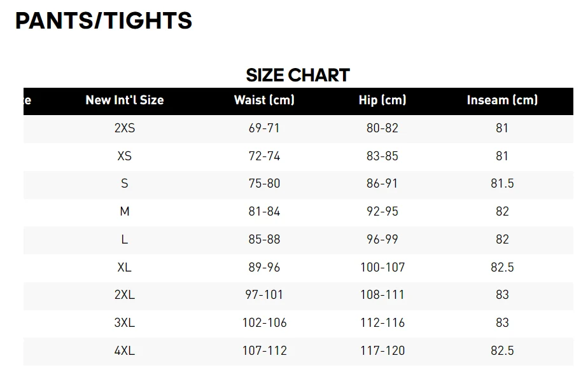This screenshot has width=588, height=379.
Task: Click hip value 100-107
Action: pos(382,267)
